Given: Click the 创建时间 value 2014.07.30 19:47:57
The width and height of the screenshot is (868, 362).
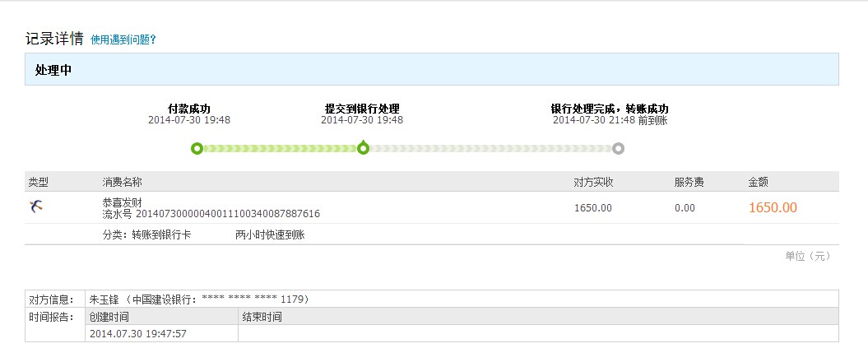Looking at the screenshot, I should click(138, 333).
